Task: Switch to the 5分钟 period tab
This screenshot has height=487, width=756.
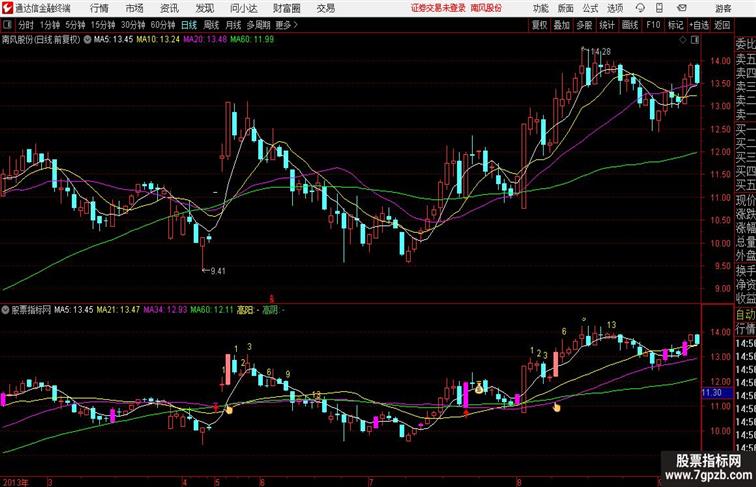Action: (75, 25)
